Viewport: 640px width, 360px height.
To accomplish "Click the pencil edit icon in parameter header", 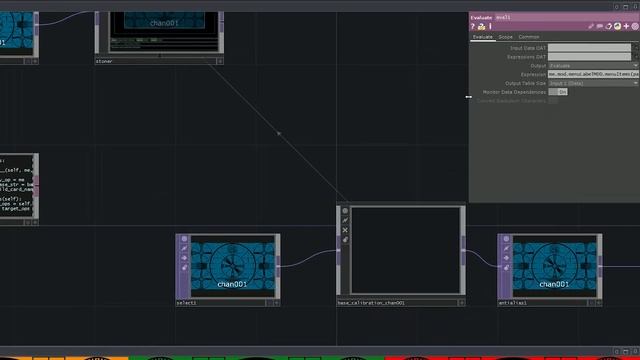I will pyautogui.click(x=591, y=27).
